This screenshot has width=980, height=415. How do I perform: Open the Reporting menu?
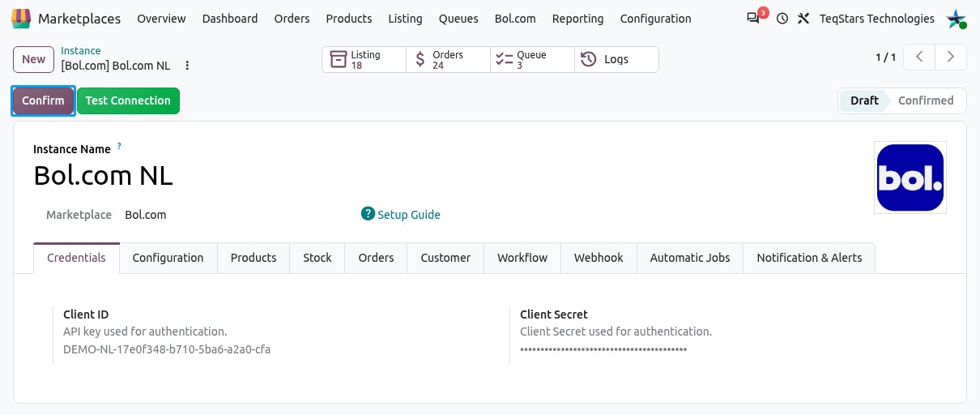tap(577, 18)
